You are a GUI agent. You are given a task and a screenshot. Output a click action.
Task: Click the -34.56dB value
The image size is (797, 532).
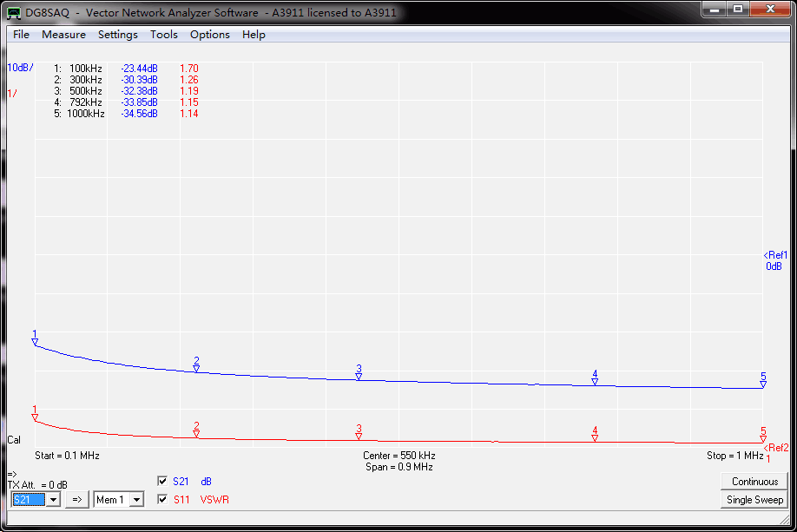tap(139, 114)
